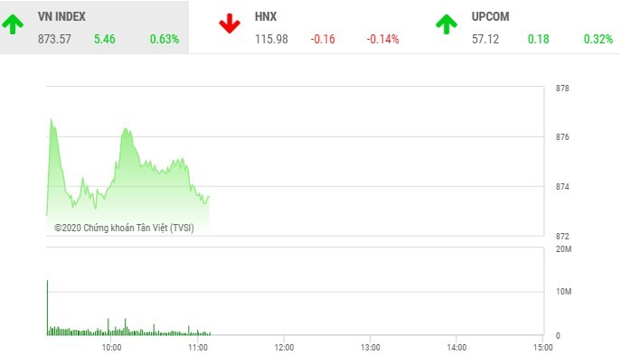Click the UPCOM change 0.32%
The image size is (621, 364).
click(597, 39)
